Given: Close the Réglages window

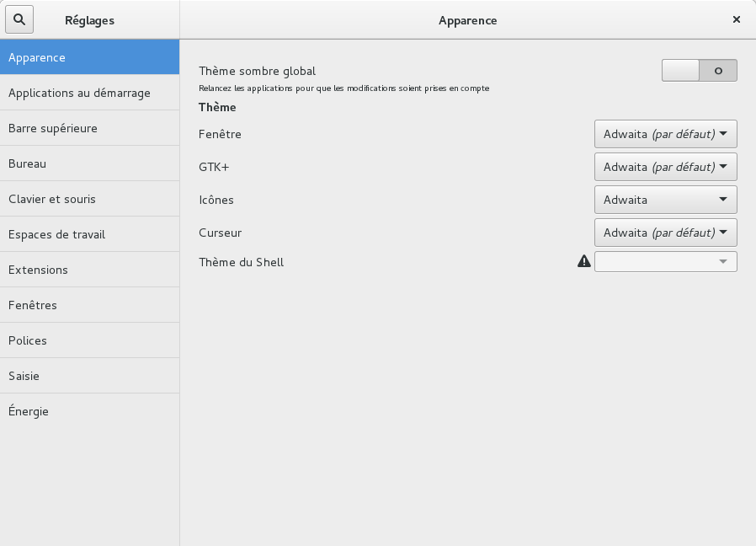Looking at the screenshot, I should pyautogui.click(x=737, y=19).
